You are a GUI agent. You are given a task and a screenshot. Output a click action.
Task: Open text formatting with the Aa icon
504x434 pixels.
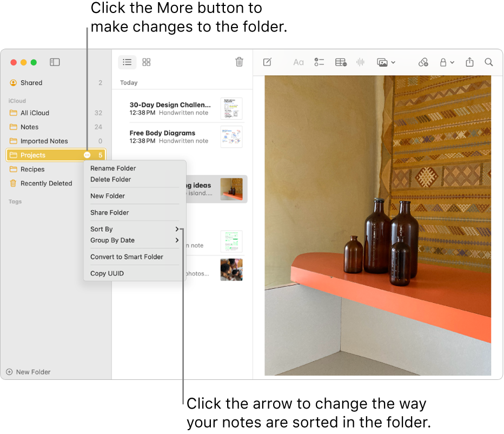[298, 62]
